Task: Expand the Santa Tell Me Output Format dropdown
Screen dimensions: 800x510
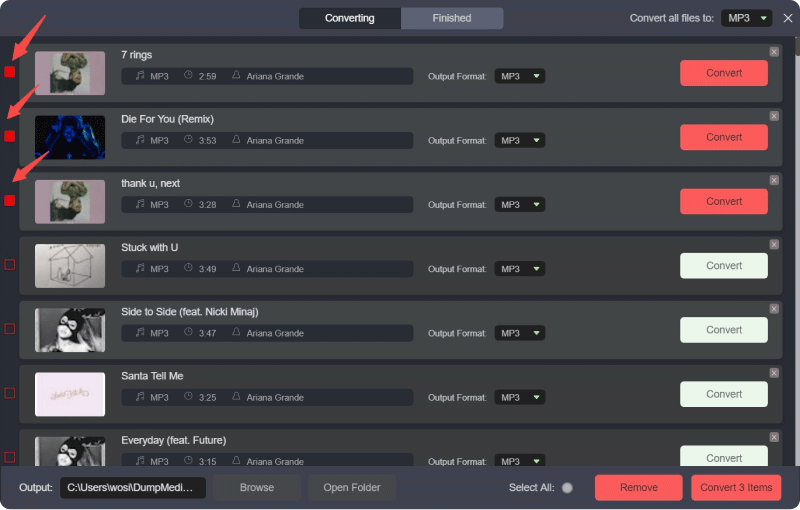Action: click(x=520, y=397)
